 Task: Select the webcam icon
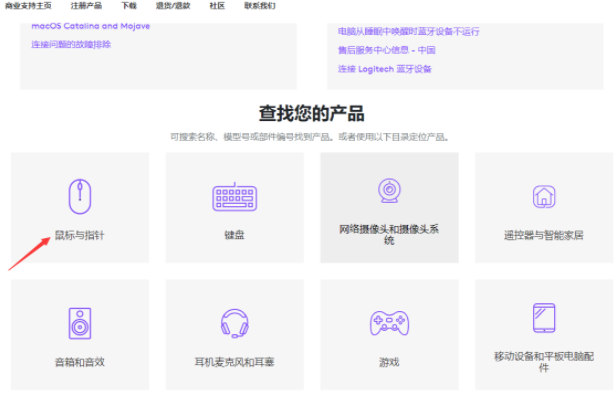point(389,191)
